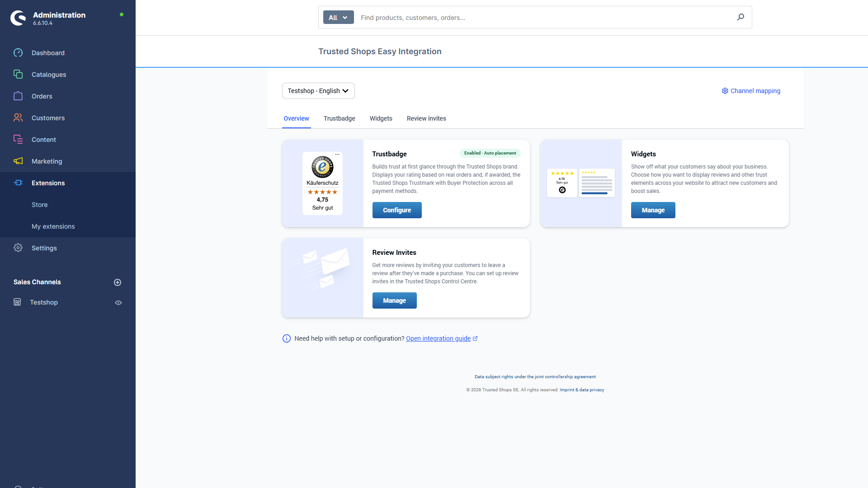This screenshot has width=868, height=488.
Task: Open the Testshop - English channel dropdown
Action: pos(318,91)
